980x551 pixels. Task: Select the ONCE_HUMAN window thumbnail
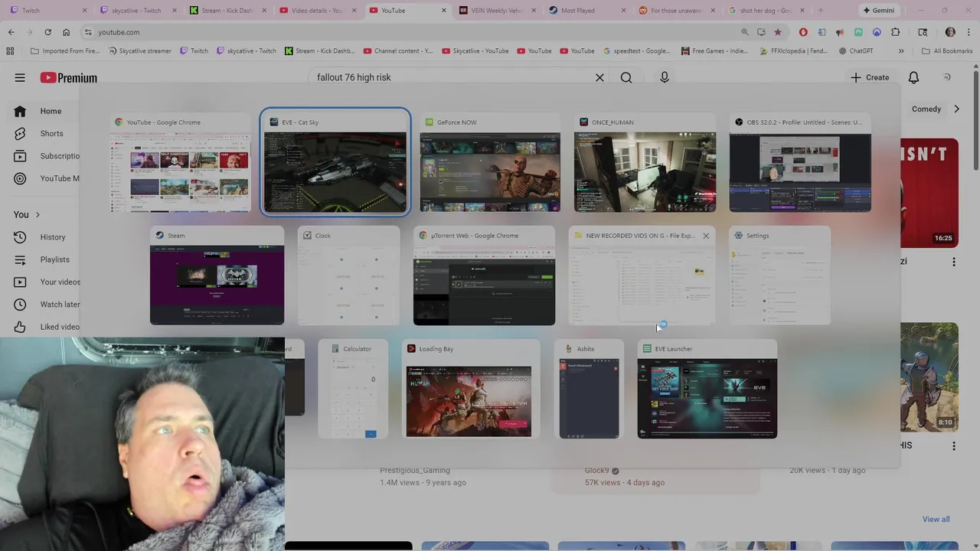point(645,162)
